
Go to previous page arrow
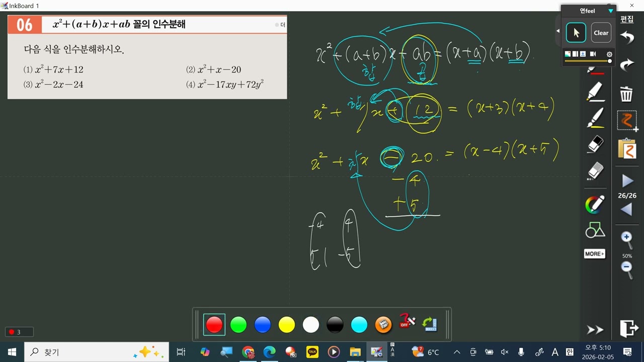tap(627, 209)
